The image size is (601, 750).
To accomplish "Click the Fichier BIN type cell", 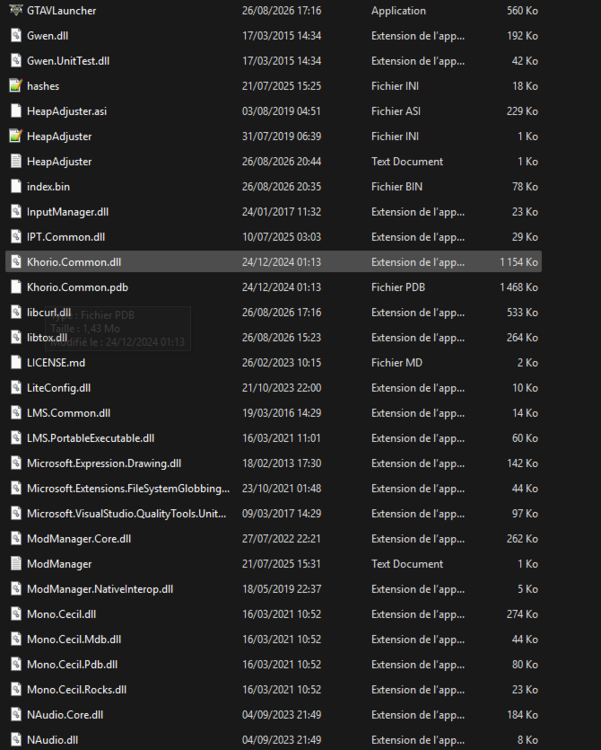I will [397, 187].
